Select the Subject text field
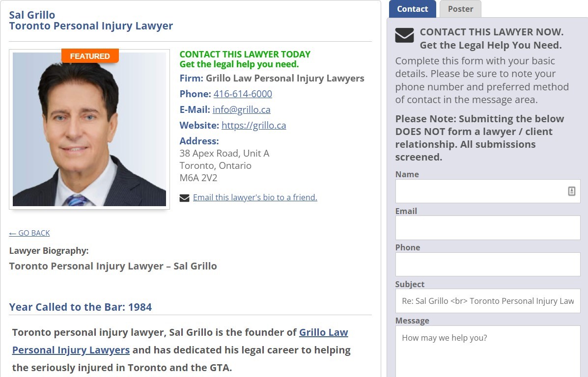 click(487, 301)
